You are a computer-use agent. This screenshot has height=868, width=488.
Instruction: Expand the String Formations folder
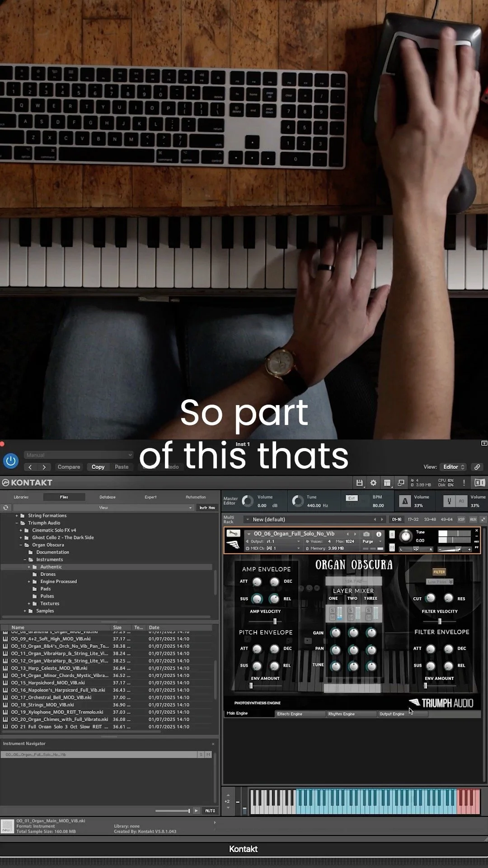[x=17, y=515]
